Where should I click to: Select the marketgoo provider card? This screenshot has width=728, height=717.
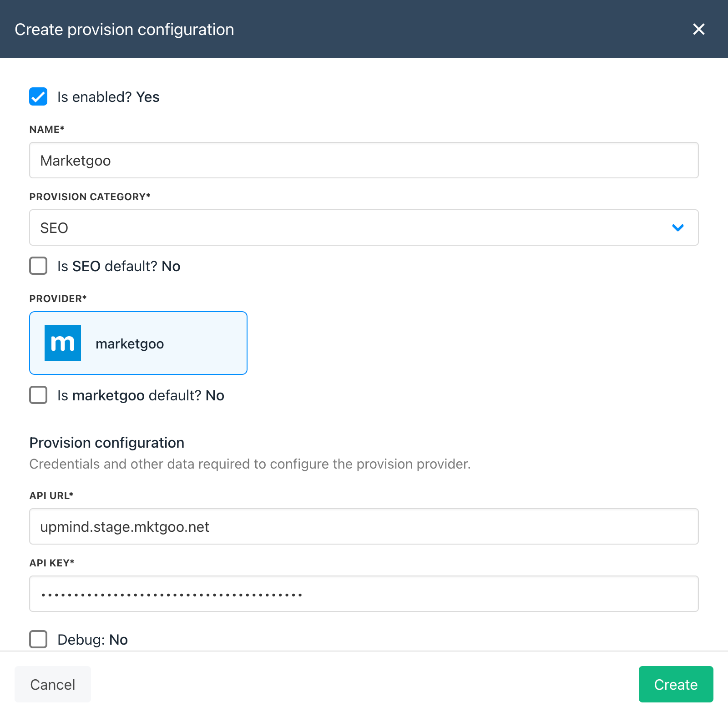tap(138, 343)
